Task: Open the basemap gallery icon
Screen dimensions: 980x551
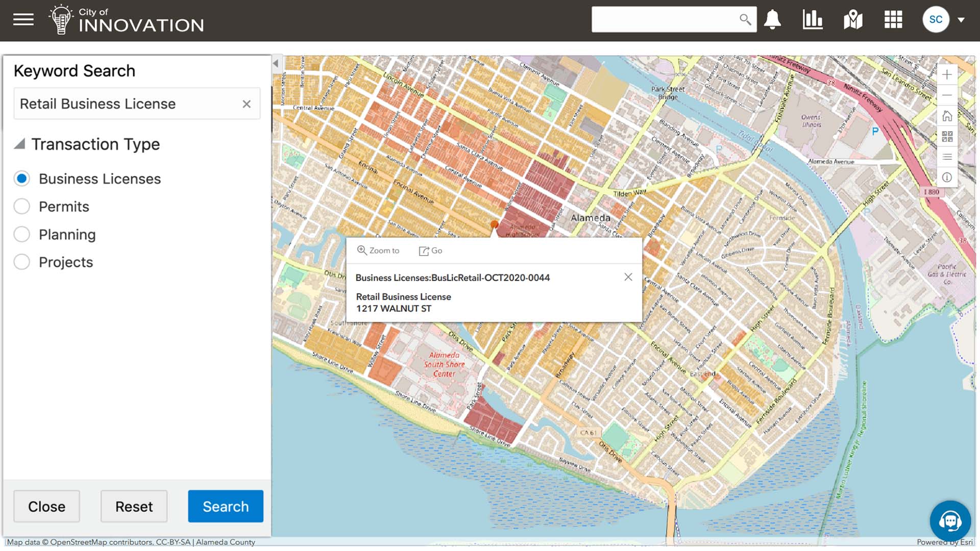Action: click(947, 136)
